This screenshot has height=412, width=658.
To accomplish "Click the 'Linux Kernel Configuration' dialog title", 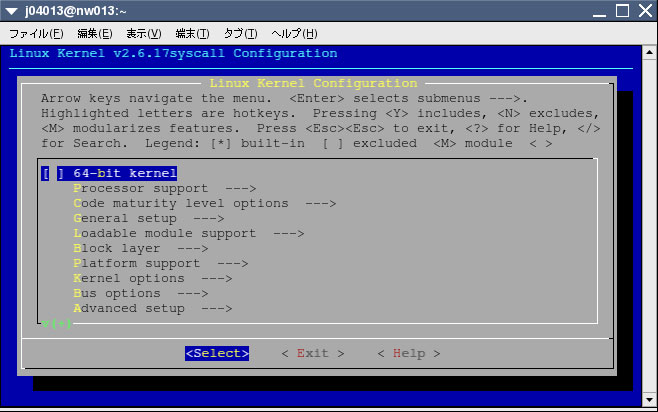I will pyautogui.click(x=313, y=83).
